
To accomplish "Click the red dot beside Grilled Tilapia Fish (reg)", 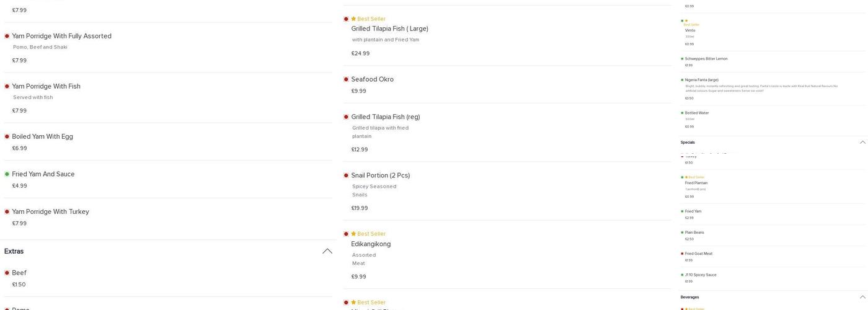I will 346,117.
